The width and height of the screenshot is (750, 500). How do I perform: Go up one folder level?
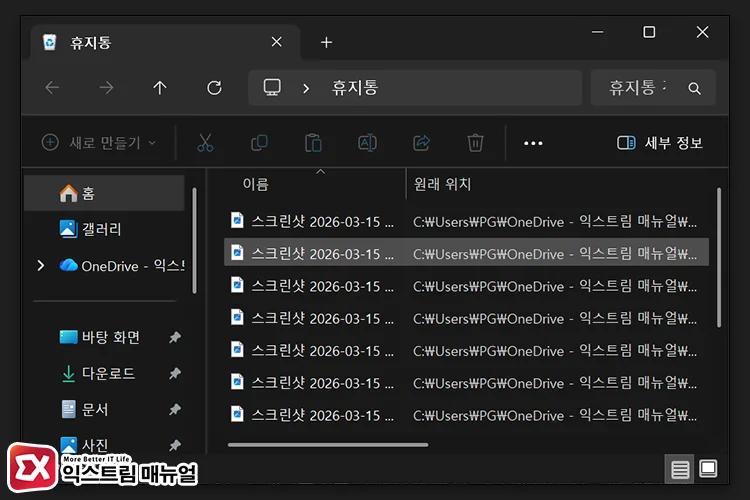pyautogui.click(x=160, y=88)
